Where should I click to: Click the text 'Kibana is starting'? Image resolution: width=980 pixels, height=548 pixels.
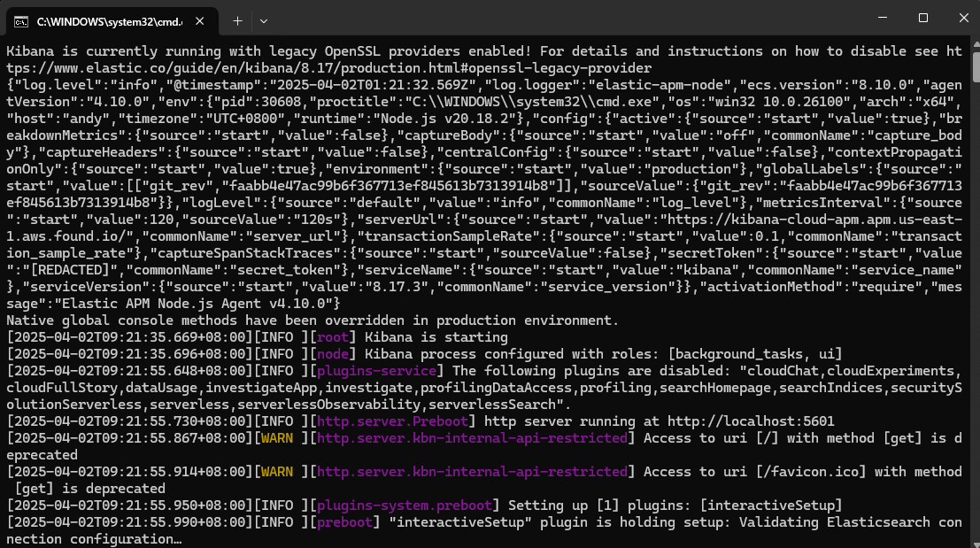436,337
